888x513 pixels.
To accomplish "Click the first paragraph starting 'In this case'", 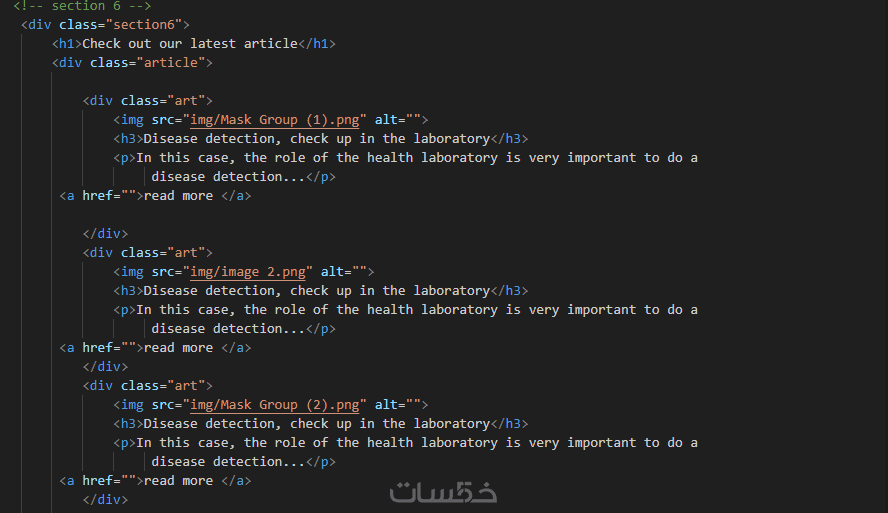I will pos(416,158).
